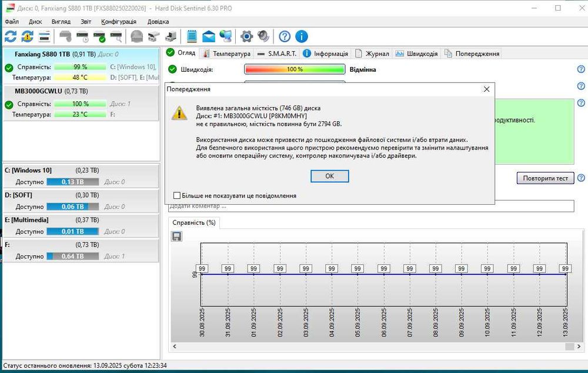The height and width of the screenshot is (373, 588).
Task: Click the yellow warning triangle in dialog
Action: (x=179, y=113)
